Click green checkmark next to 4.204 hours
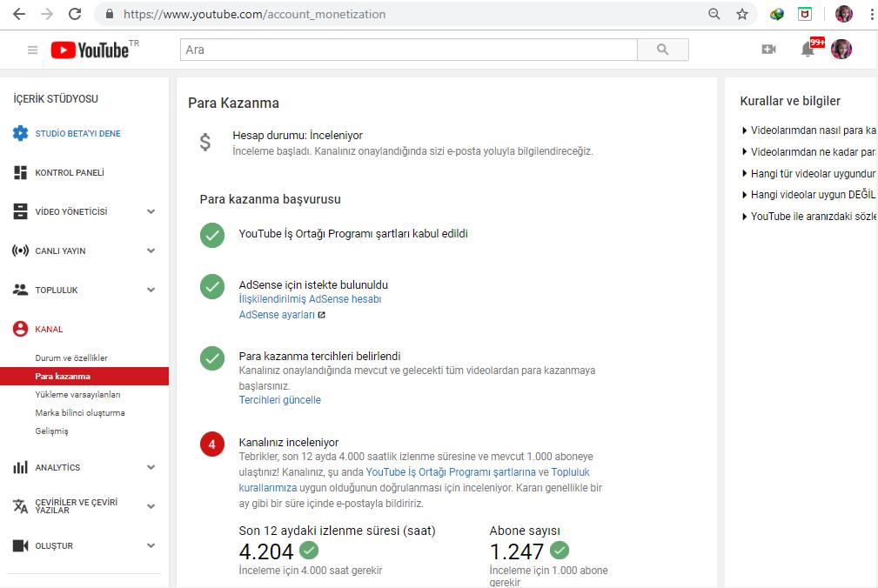The height and width of the screenshot is (588, 878). [309, 551]
